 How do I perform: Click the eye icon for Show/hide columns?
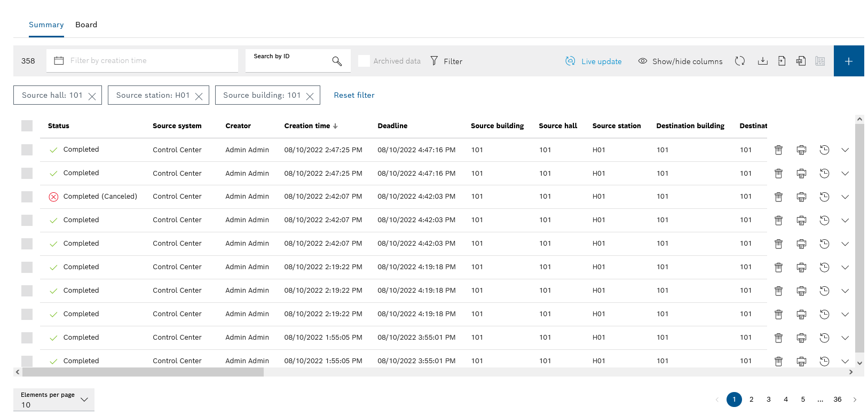(643, 61)
